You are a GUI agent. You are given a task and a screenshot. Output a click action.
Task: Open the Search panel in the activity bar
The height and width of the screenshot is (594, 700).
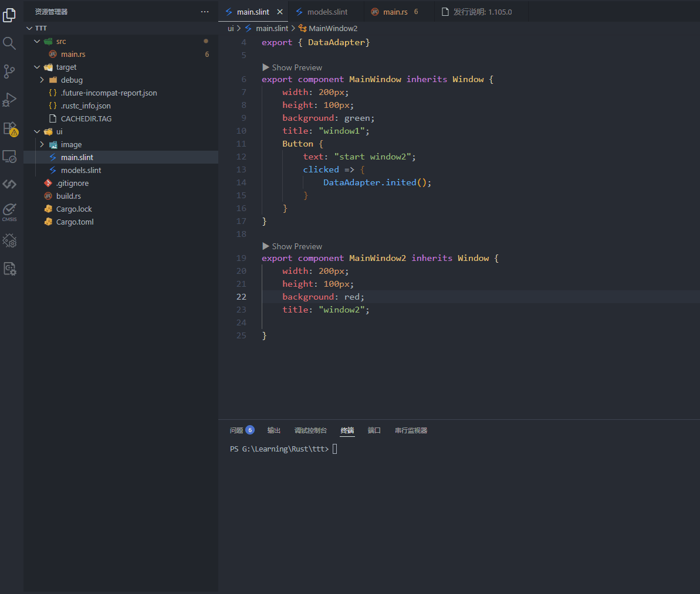coord(9,43)
